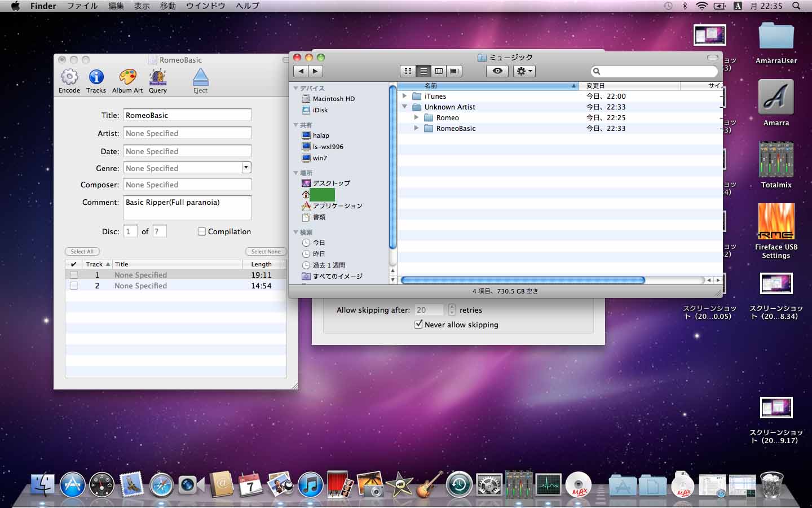The width and height of the screenshot is (812, 508).
Task: Collapse the 場所 sidebar section
Action: tap(296, 173)
